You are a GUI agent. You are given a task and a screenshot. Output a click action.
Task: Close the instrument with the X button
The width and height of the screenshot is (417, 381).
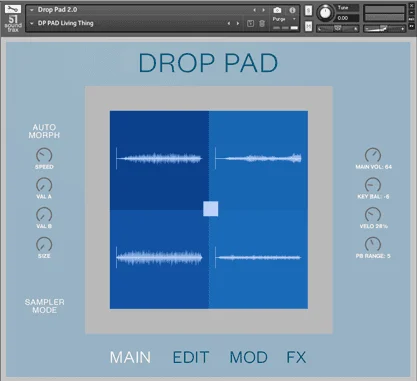411,6
